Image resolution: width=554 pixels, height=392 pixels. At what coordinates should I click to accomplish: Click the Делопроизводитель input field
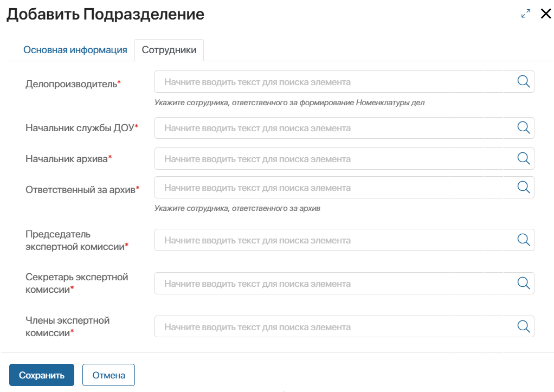click(325, 81)
